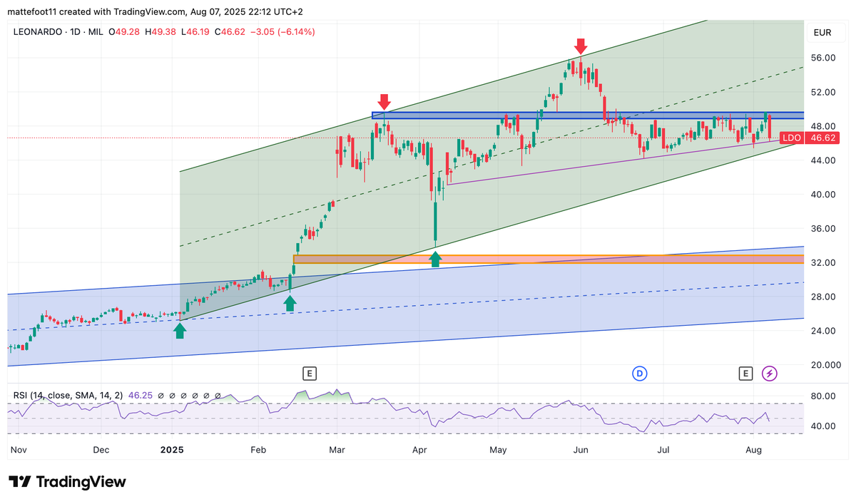Screen dimensions: 856x504
Task: Click the 44.00 price axis label
Action: [x=822, y=160]
